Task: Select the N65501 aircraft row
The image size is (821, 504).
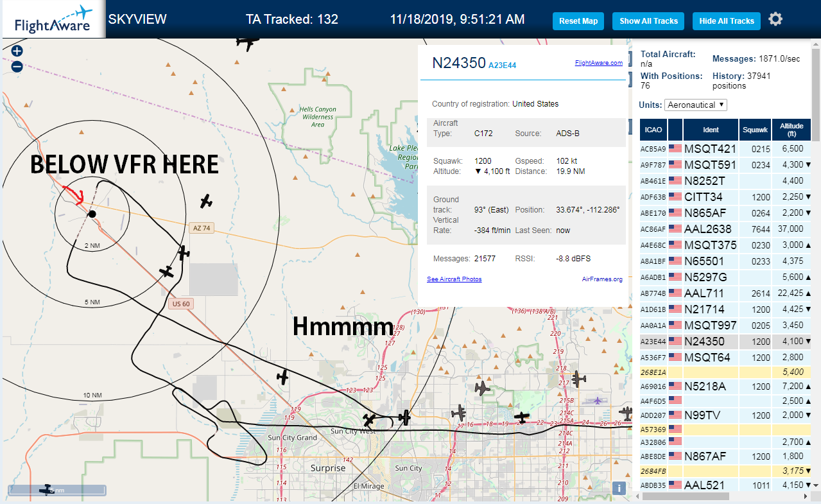Action: (x=725, y=261)
